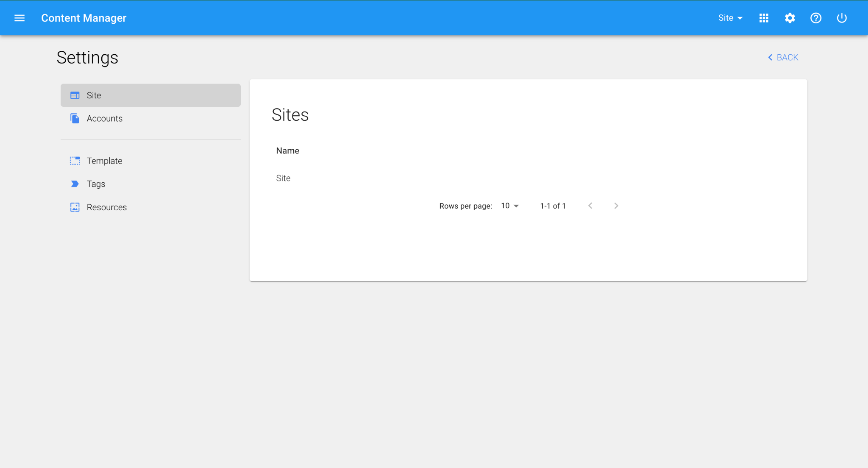Image resolution: width=868 pixels, height=468 pixels.
Task: Open the help question mark icon
Action: [815, 18]
